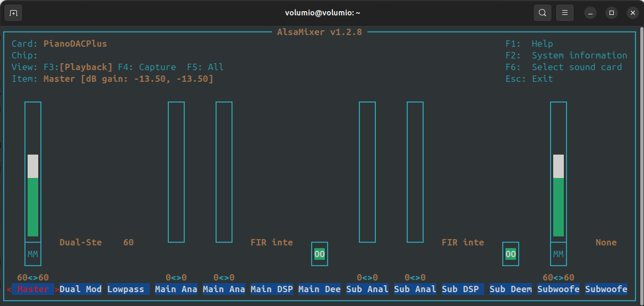Open the terminal hamburger menu
644x306 pixels.
(565, 13)
